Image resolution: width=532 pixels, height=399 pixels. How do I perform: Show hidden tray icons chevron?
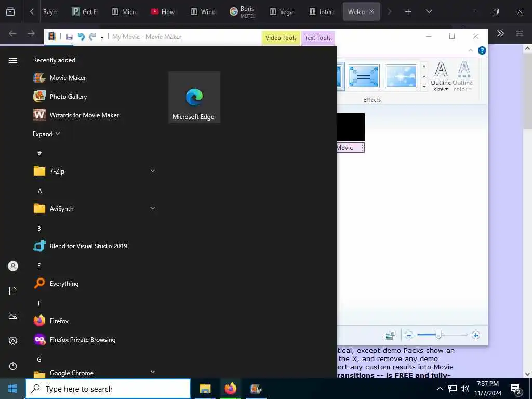point(440,389)
